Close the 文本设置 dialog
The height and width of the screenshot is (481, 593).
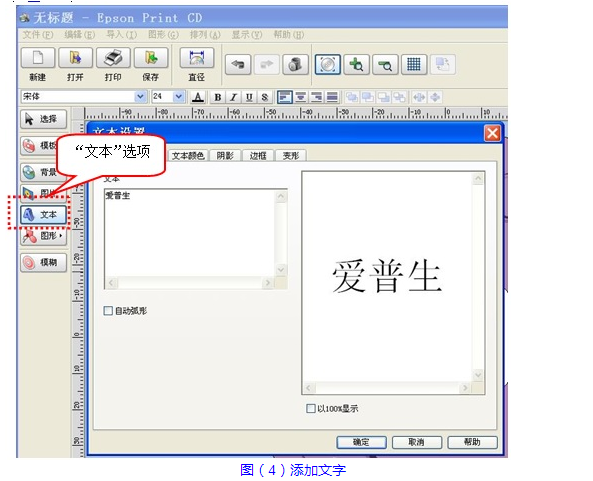click(492, 133)
